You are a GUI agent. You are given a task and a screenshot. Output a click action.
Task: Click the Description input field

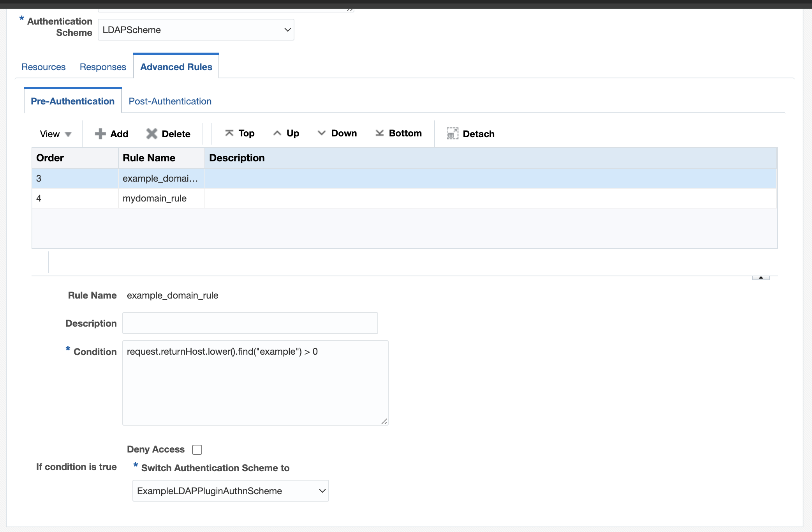tap(250, 323)
